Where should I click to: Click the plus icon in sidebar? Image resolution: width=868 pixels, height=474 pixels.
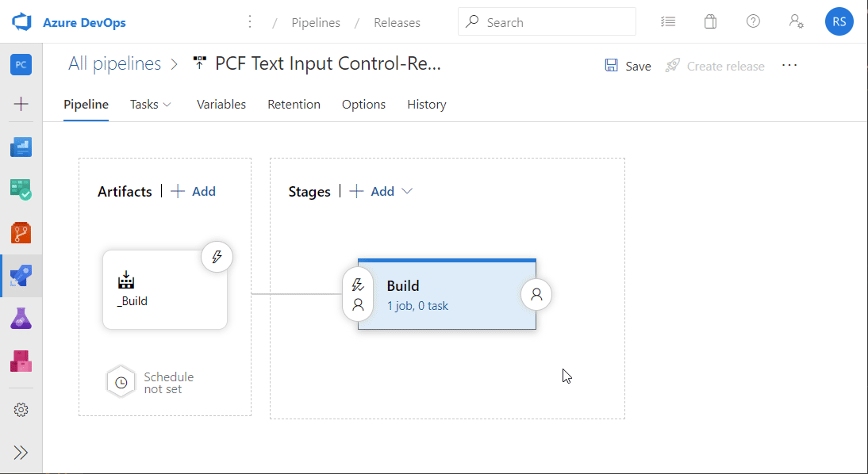(x=21, y=103)
